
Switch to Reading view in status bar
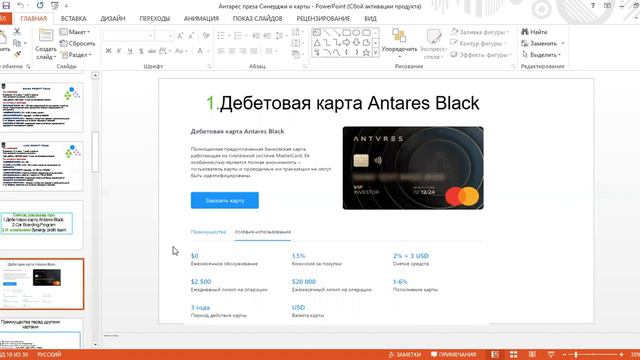pyautogui.click(x=532, y=354)
